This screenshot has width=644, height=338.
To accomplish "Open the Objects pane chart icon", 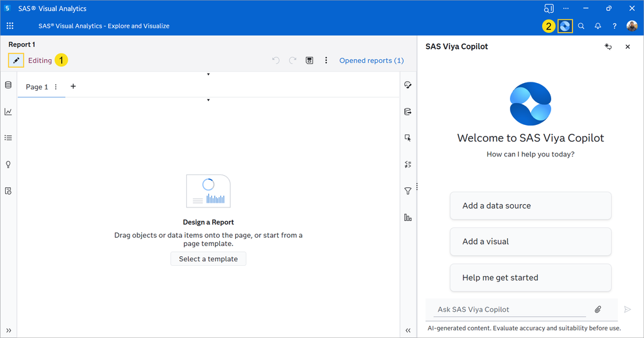I will pos(8,111).
